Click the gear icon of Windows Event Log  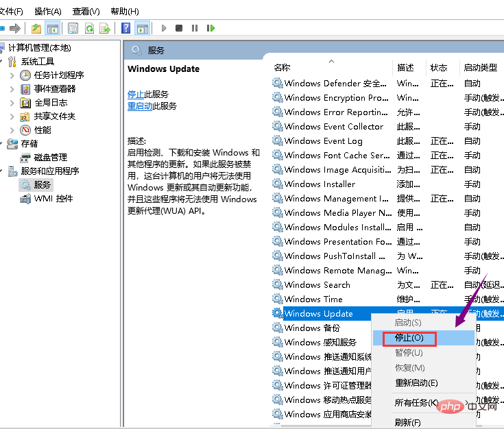point(277,140)
